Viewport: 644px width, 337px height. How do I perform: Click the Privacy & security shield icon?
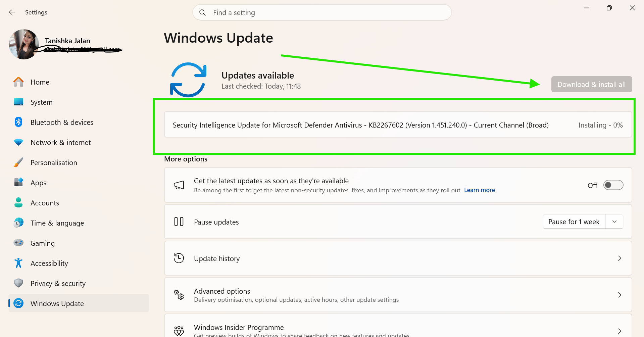[18, 283]
